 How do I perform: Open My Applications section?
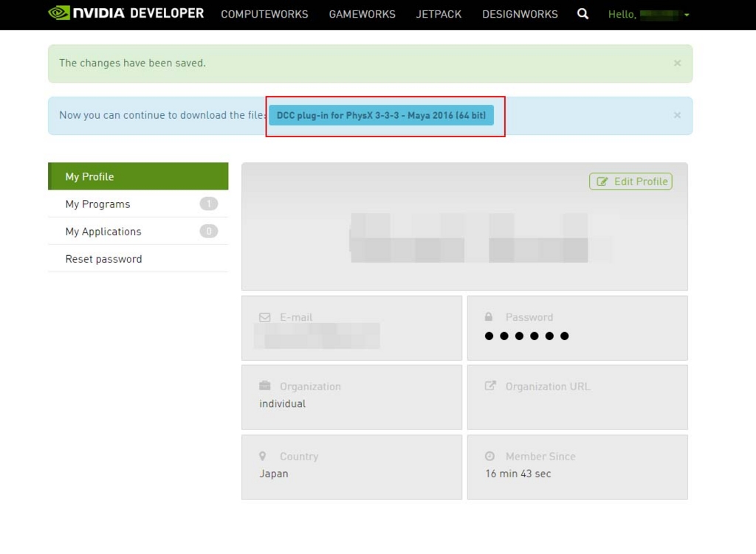point(138,231)
